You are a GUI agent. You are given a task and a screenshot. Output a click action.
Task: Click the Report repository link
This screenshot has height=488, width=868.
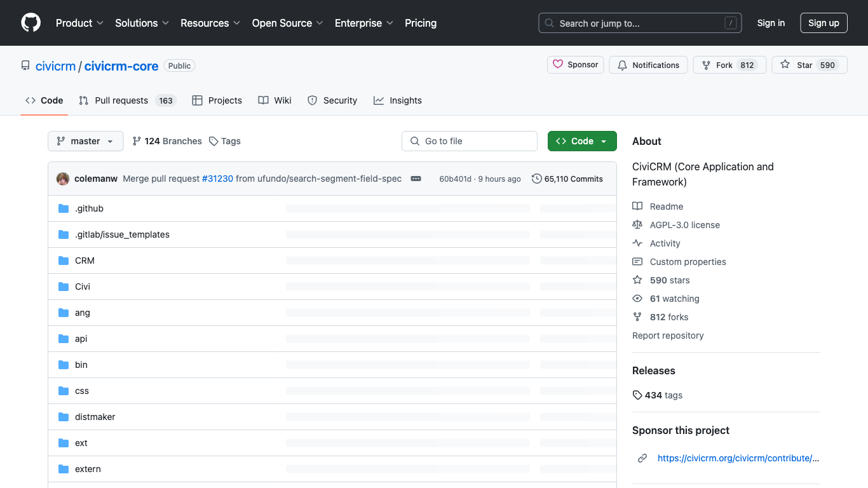(668, 335)
